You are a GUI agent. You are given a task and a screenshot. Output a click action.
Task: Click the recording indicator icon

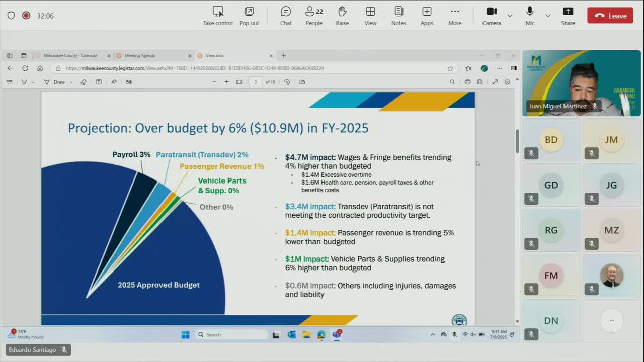click(x=26, y=16)
